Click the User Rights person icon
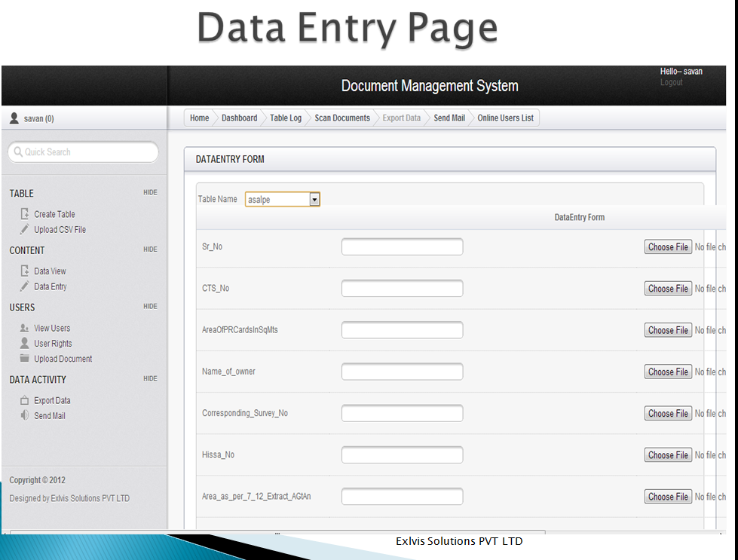 point(25,343)
